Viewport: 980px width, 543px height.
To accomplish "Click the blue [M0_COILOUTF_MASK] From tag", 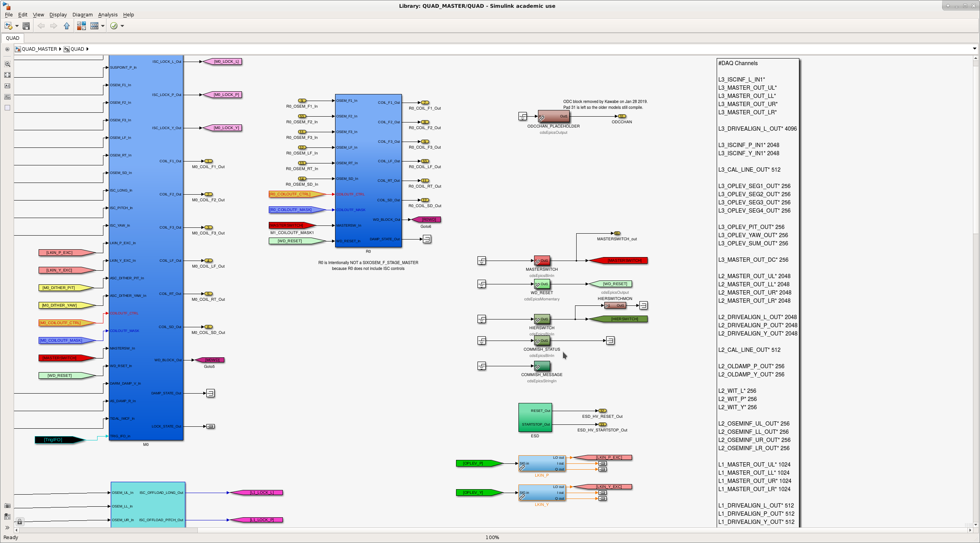I will [x=67, y=341].
